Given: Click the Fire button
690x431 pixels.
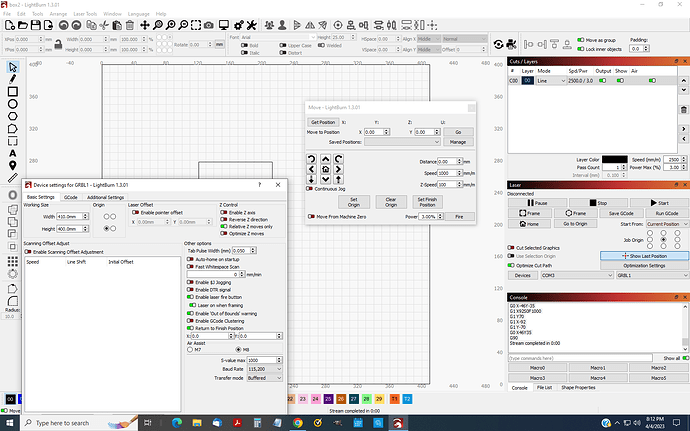Looking at the screenshot, I should (459, 217).
